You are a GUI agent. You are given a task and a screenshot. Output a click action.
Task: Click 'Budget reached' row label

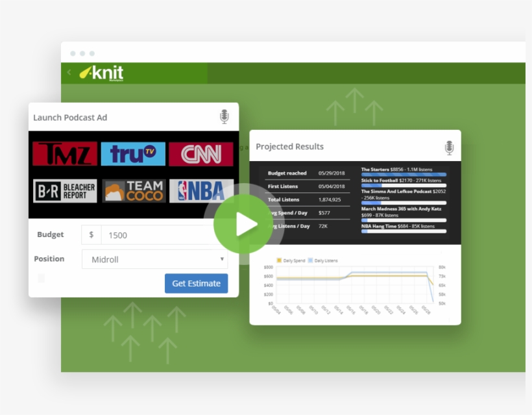point(287,173)
